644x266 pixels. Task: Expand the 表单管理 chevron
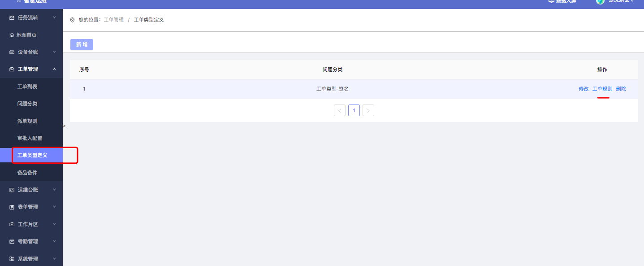click(x=54, y=207)
